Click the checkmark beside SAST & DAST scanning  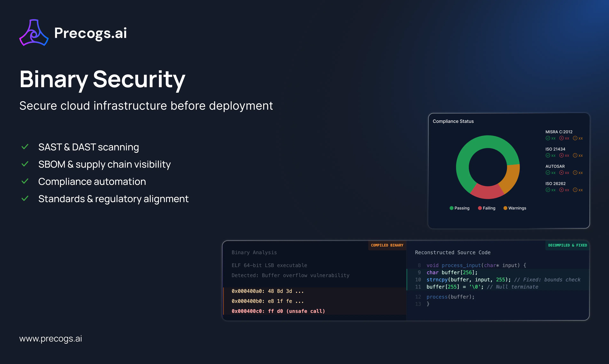25,147
